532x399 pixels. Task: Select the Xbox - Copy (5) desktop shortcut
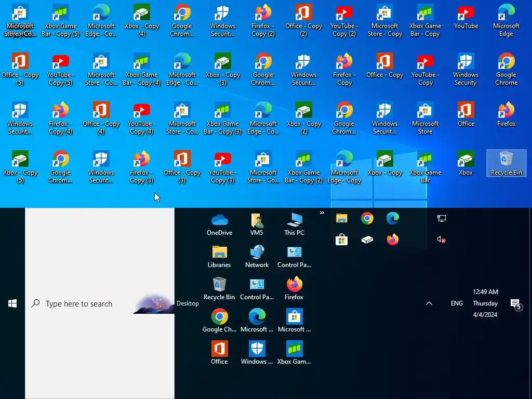coord(20,168)
